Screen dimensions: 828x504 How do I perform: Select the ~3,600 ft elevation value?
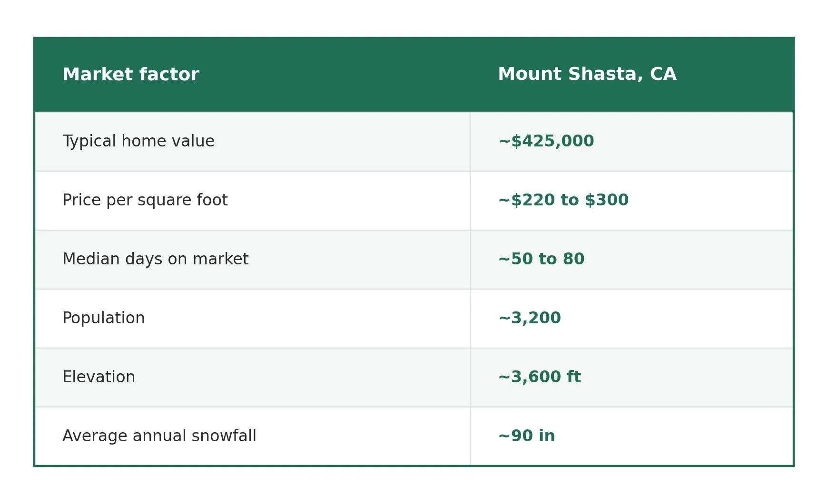tap(540, 377)
